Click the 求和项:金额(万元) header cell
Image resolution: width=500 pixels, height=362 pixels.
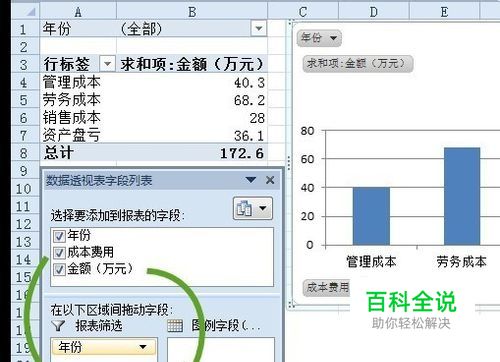point(192,64)
